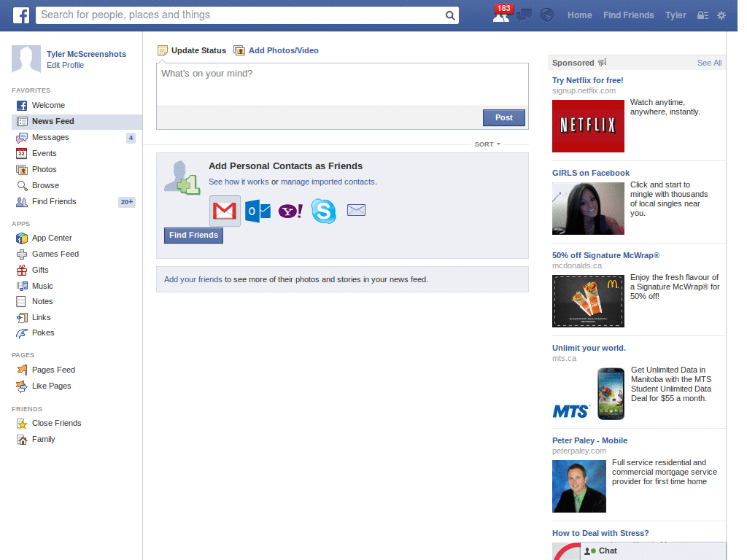Click the Like Pages icon
Screen dimensions: 747x560
21,386
